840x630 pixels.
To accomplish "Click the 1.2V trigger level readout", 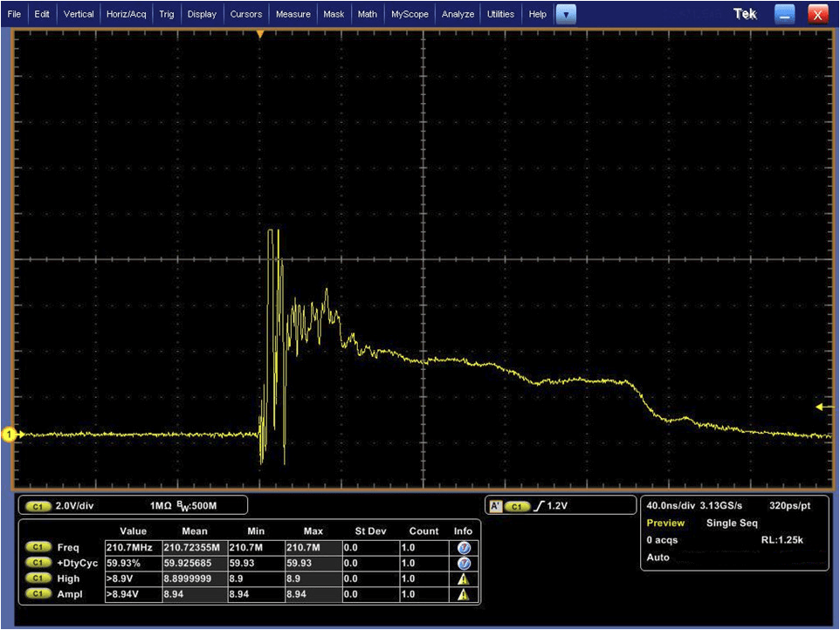I will pyautogui.click(x=558, y=506).
